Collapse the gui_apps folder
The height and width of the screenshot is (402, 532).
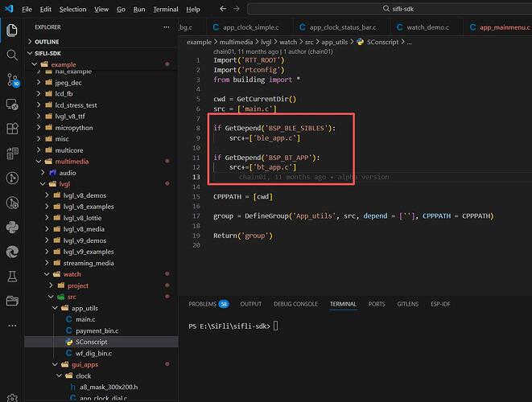84,364
